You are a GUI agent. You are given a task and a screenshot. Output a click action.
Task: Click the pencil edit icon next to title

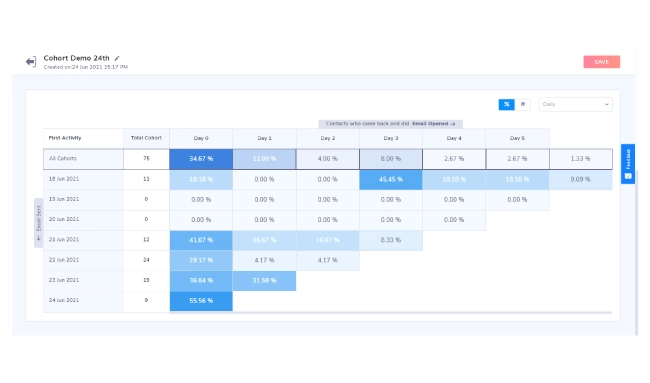117,58
